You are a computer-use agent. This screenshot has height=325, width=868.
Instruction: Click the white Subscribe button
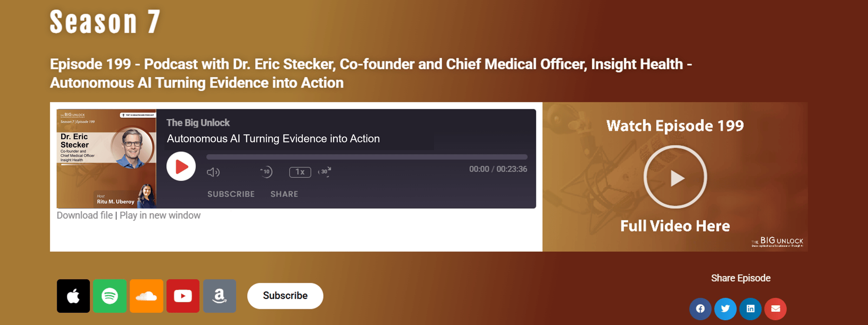285,296
